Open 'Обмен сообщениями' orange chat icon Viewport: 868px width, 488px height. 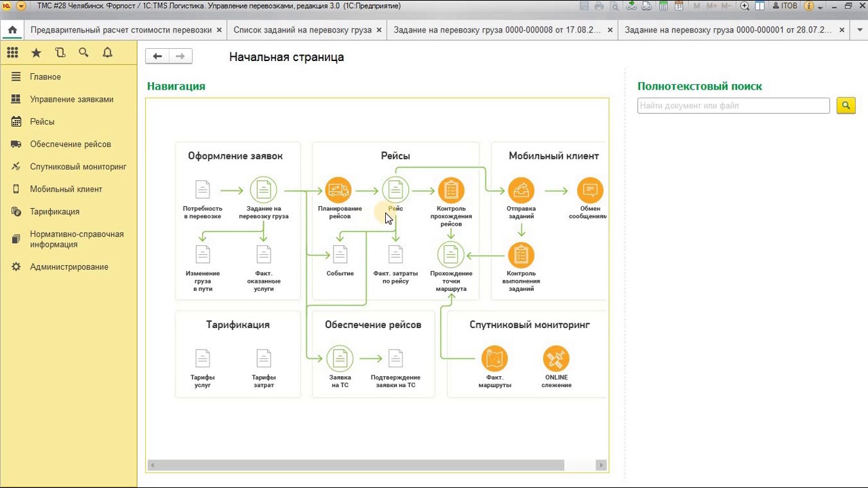pos(590,190)
